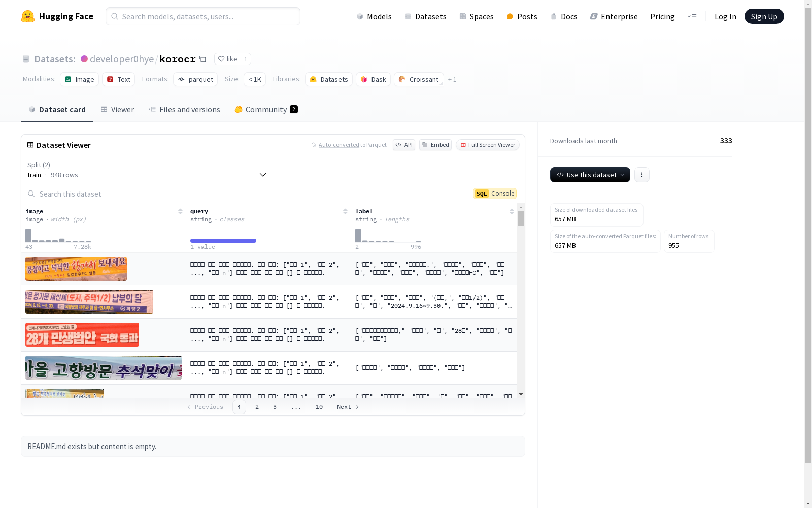Click the Hugging Face logo icon
The image size is (812, 508).
tap(28, 16)
